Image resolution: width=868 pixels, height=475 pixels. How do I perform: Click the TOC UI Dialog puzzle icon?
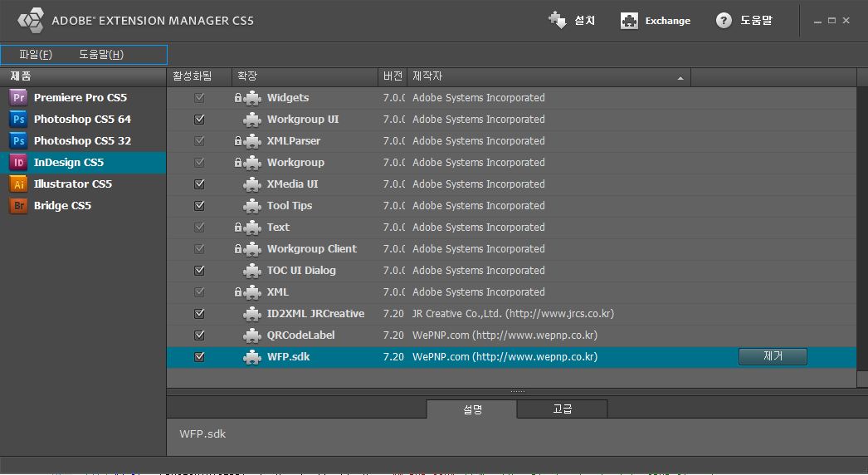[252, 271]
